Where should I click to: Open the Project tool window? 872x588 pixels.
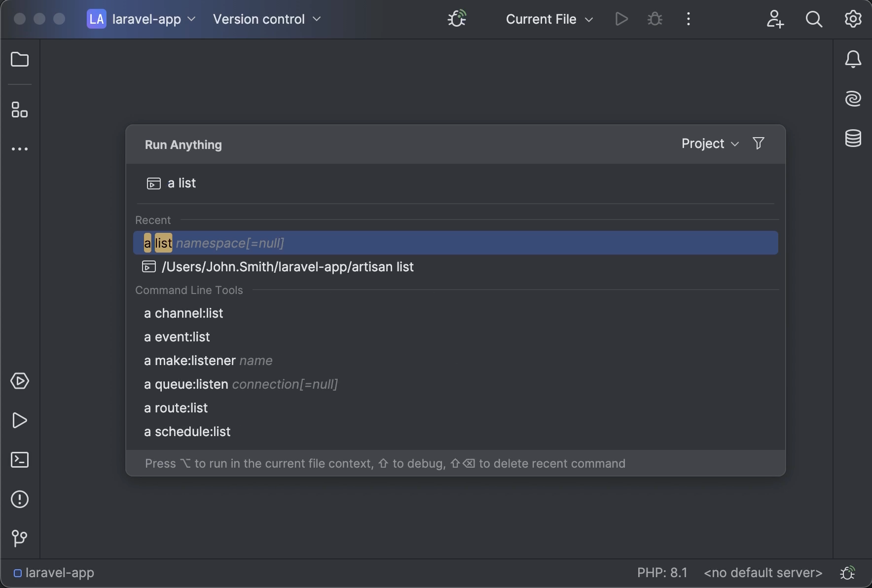coord(20,59)
